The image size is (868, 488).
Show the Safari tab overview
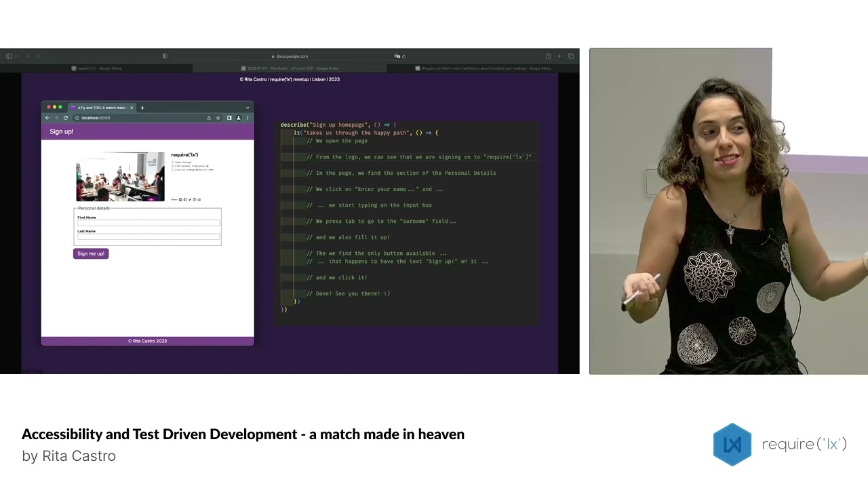tap(571, 56)
